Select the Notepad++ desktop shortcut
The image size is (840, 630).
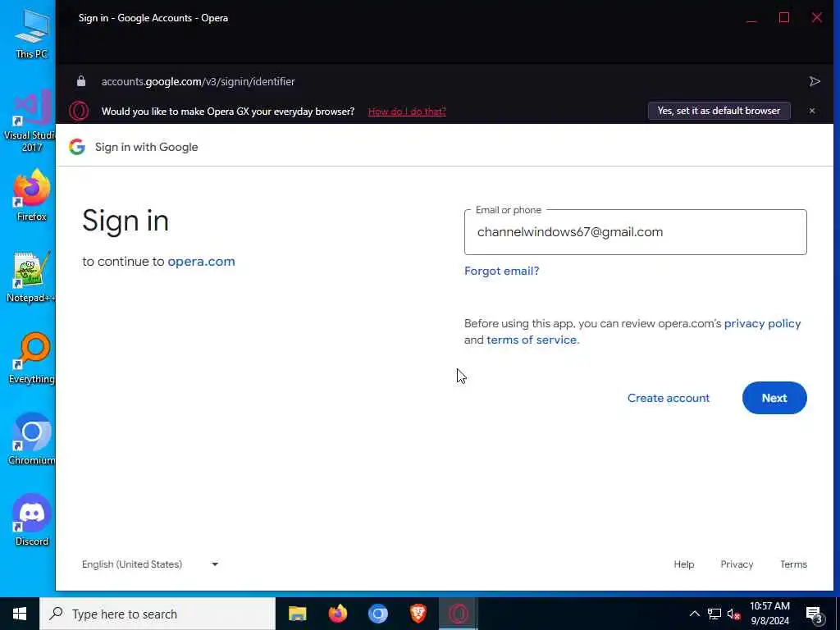coord(32,277)
